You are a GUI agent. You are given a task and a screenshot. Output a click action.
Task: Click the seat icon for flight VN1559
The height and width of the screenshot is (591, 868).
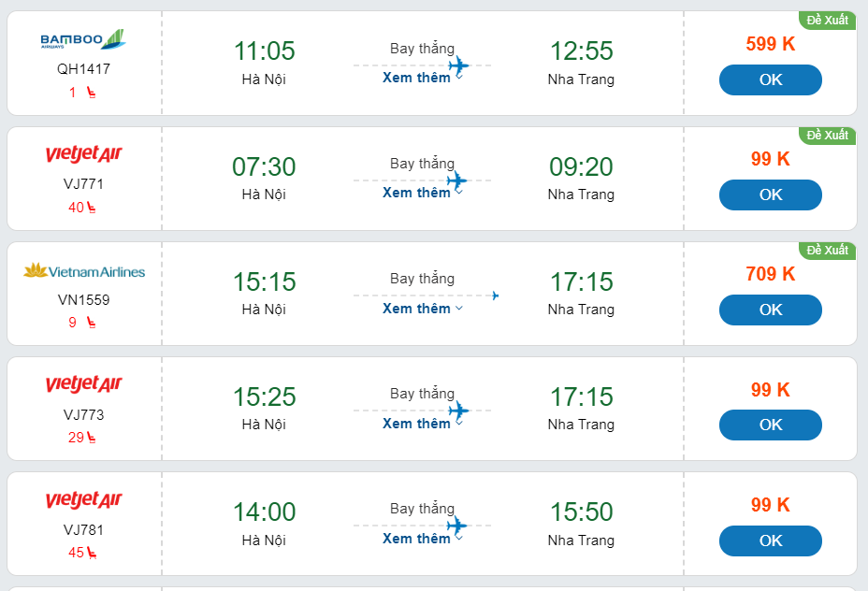point(91,323)
